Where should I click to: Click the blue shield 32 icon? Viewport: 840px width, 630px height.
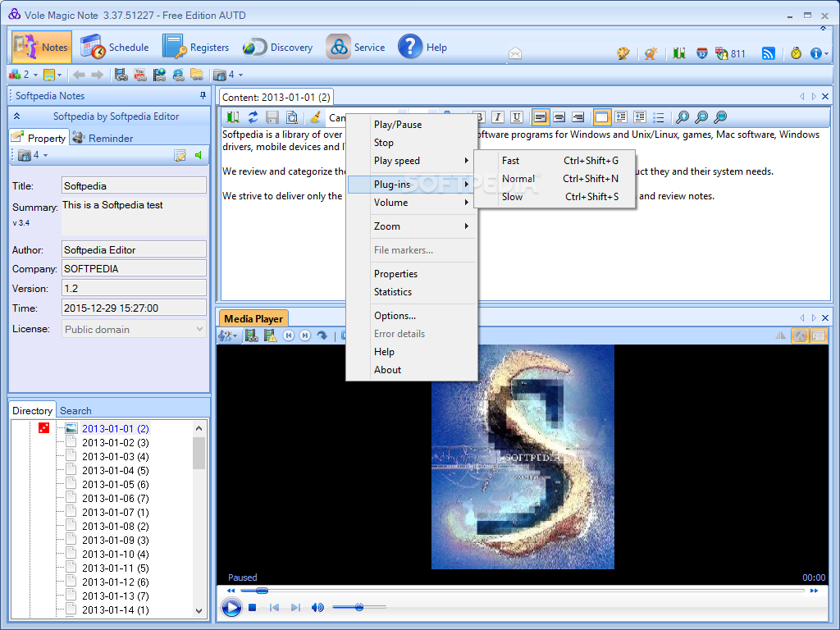point(702,53)
